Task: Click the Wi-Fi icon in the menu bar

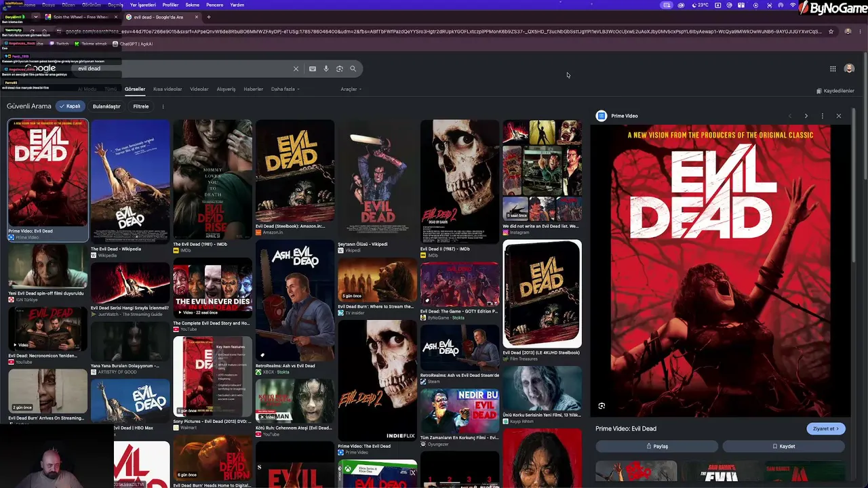Action: coord(793,5)
